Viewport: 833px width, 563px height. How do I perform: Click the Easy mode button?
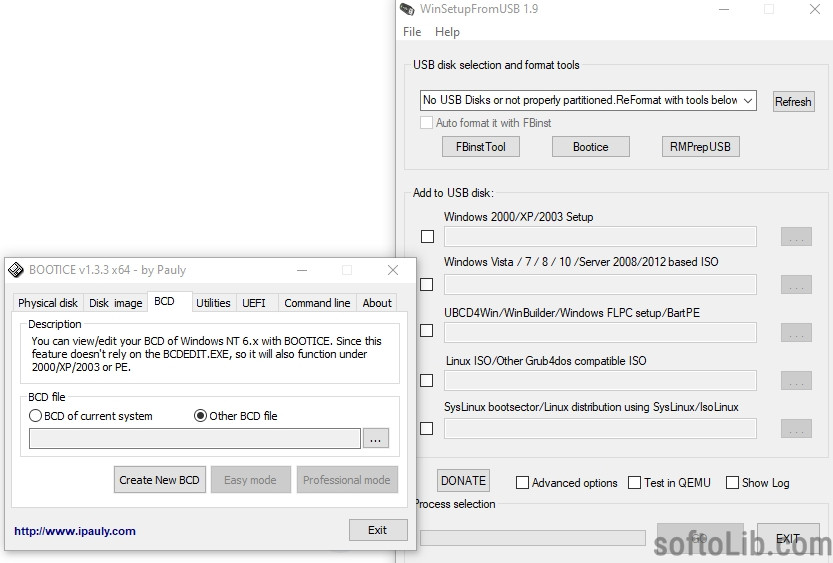coord(250,480)
